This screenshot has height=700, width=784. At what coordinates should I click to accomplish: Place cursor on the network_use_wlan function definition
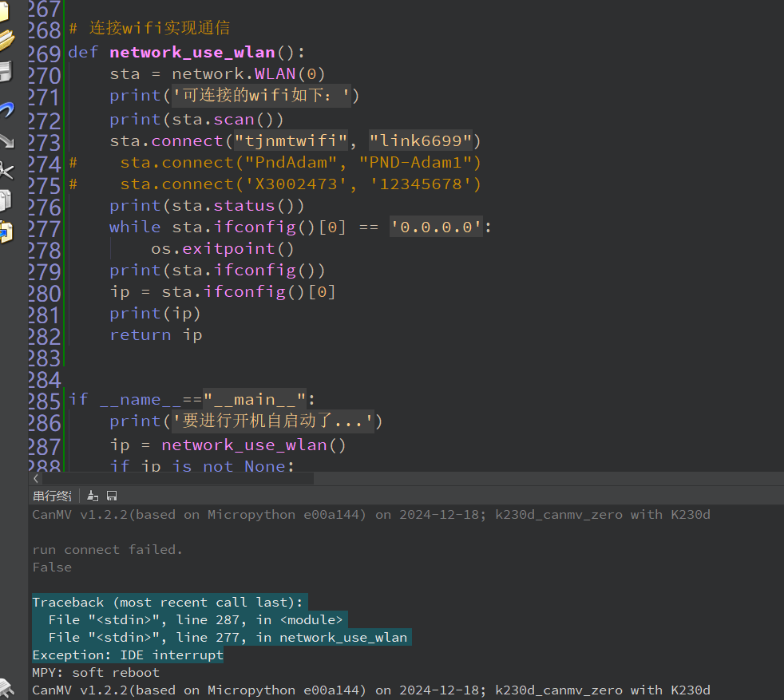[x=192, y=53]
